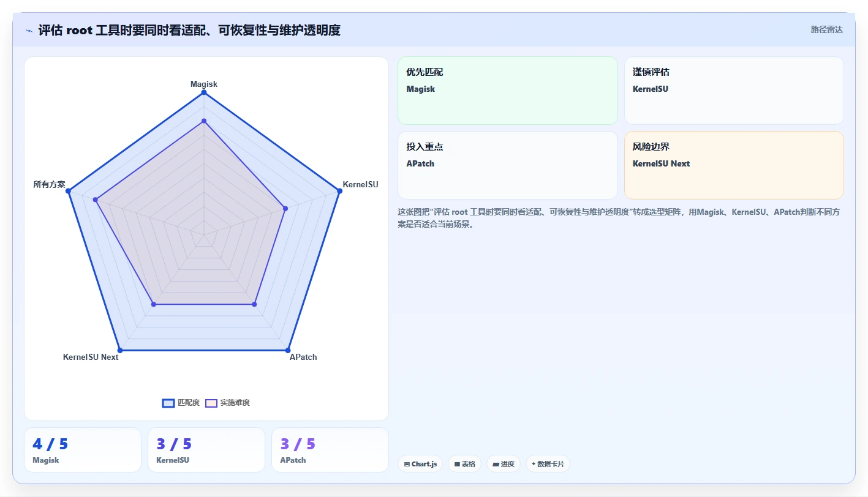This screenshot has height=497, width=868.
Task: Click the outer data point at 所有方案 vertex
Action: 68,191
